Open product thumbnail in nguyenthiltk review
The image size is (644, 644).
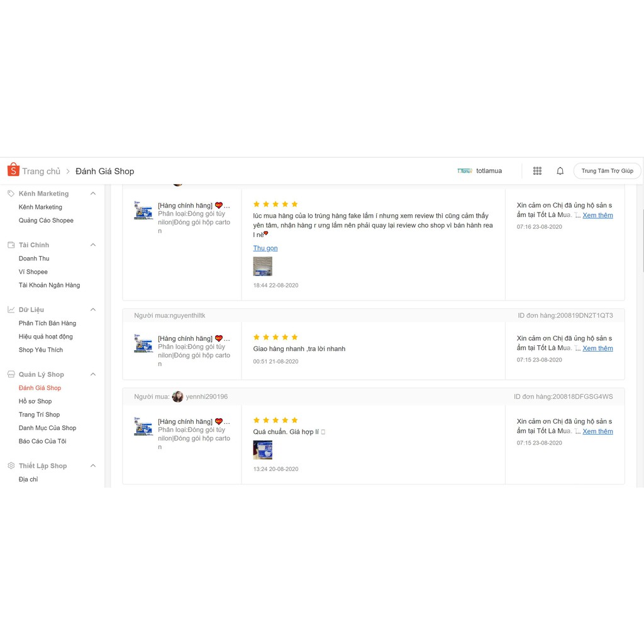tap(143, 344)
